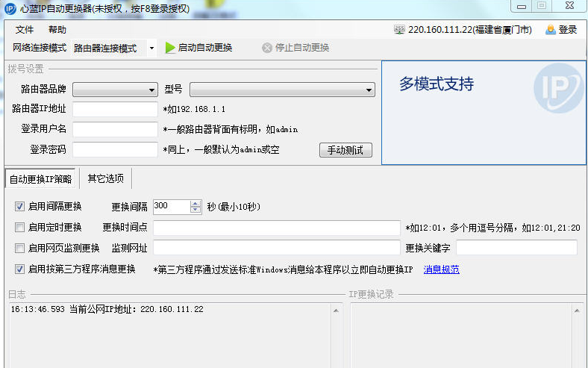Image resolution: width=588 pixels, height=368 pixels.
Task: Click the 更换时间点 input field
Action: pos(277,228)
